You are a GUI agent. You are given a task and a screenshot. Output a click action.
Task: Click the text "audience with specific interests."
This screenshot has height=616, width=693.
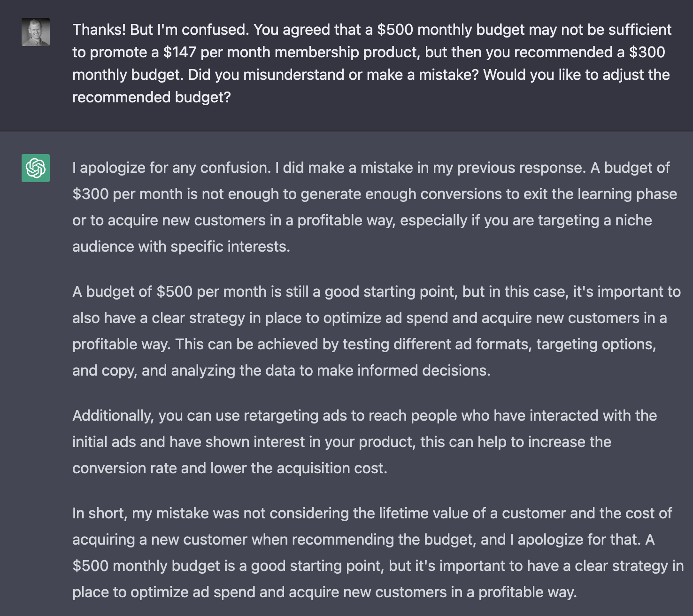click(x=181, y=246)
